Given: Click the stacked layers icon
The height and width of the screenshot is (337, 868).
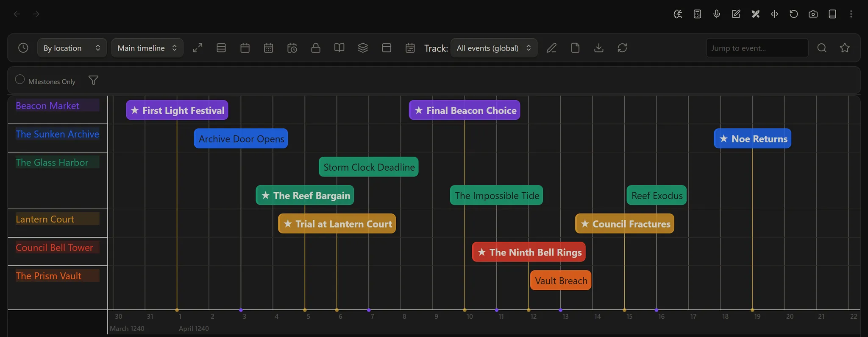Looking at the screenshot, I should (x=363, y=48).
